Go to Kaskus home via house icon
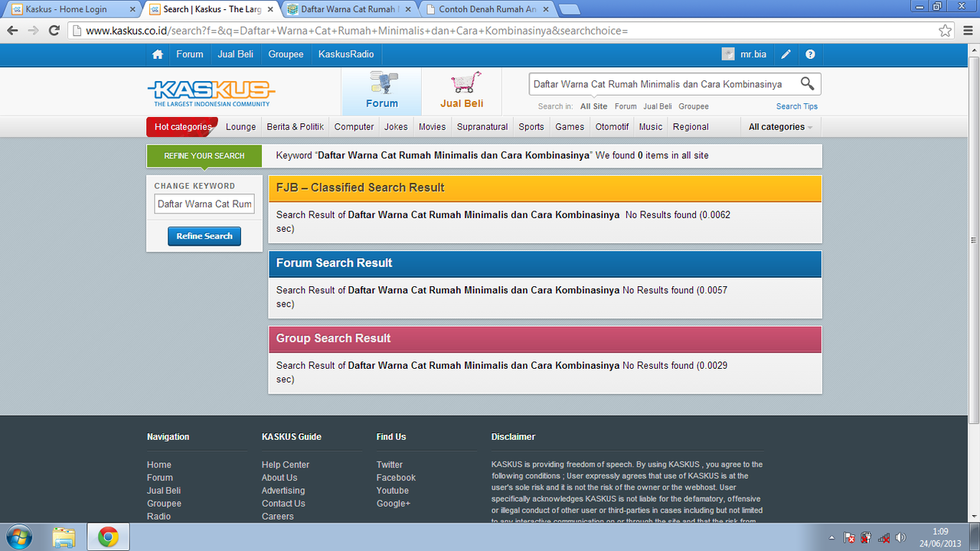Viewport: 980px width, 551px height. [x=158, y=54]
